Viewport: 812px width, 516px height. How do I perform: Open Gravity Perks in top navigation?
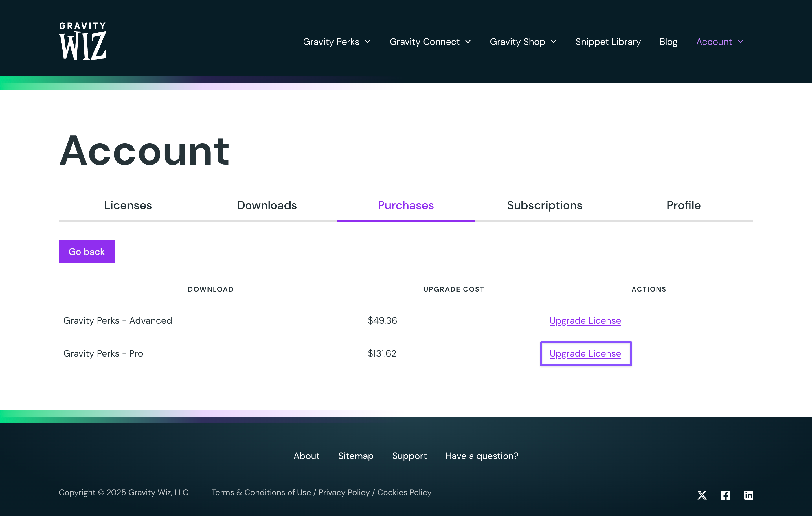pyautogui.click(x=331, y=41)
